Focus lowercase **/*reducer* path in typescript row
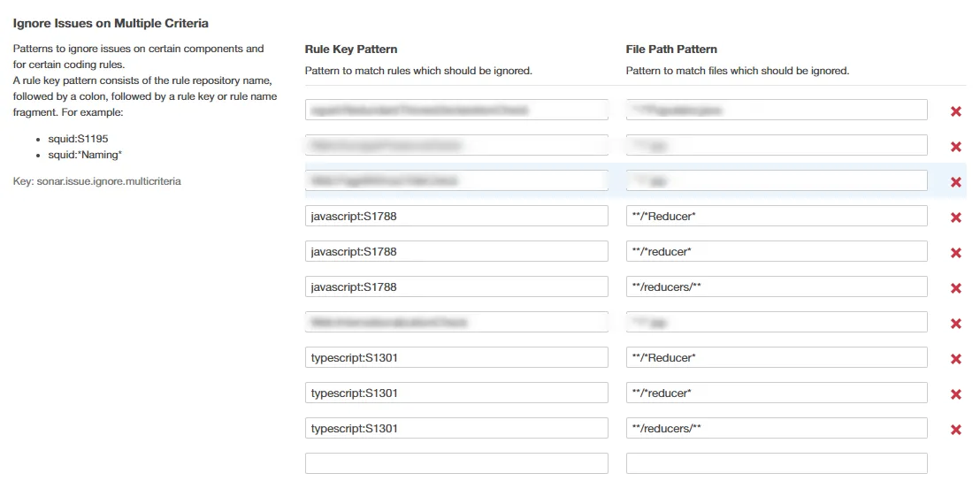Image resolution: width=980 pixels, height=481 pixels. click(777, 393)
